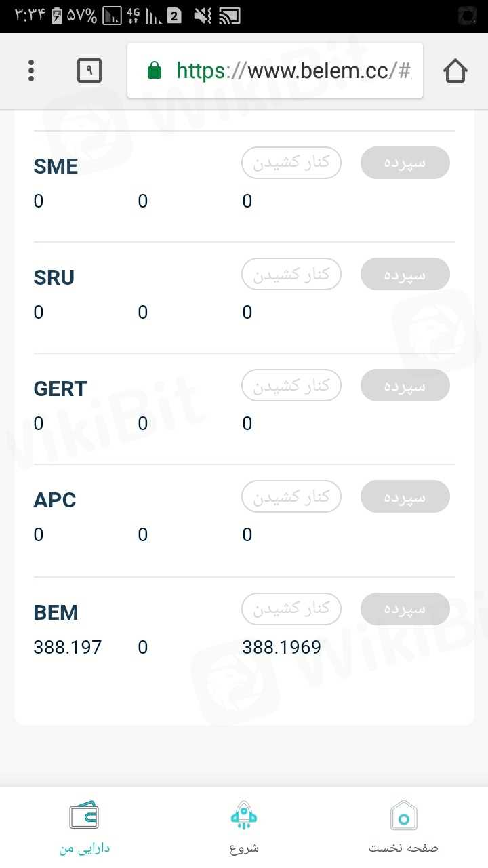488x868 pixels.
Task: Select the BEM asset name
Action: 56,612
